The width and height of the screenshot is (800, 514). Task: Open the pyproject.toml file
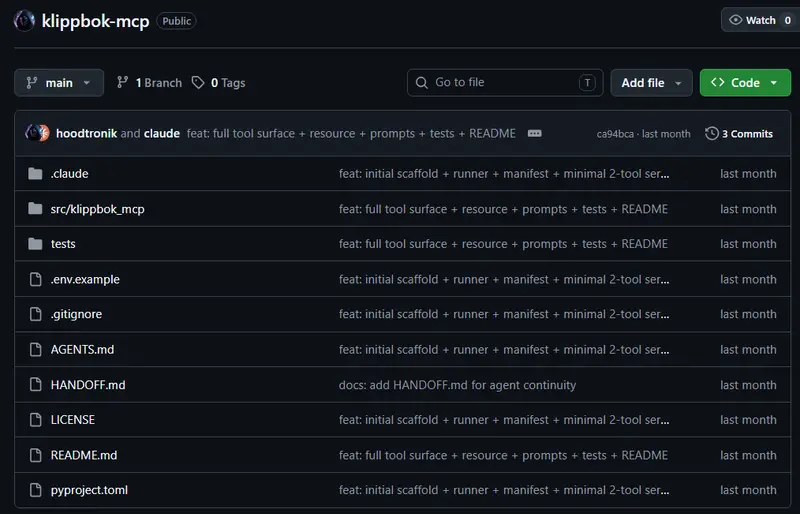click(x=89, y=491)
